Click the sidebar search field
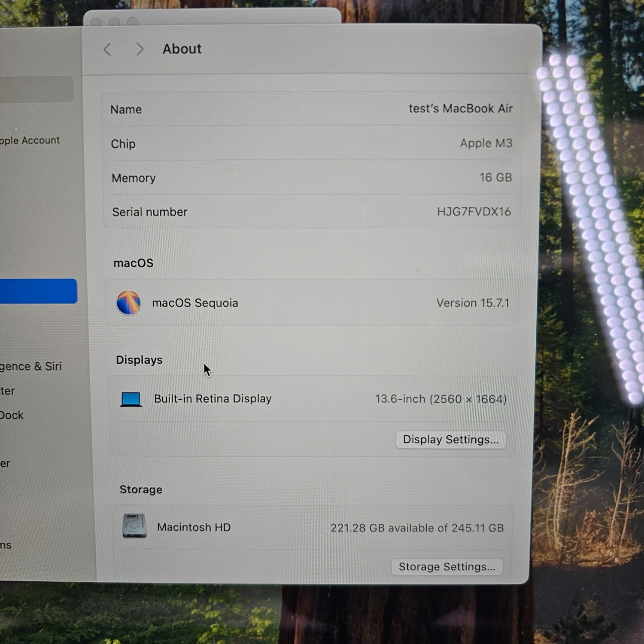This screenshot has height=644, width=644. point(36,89)
